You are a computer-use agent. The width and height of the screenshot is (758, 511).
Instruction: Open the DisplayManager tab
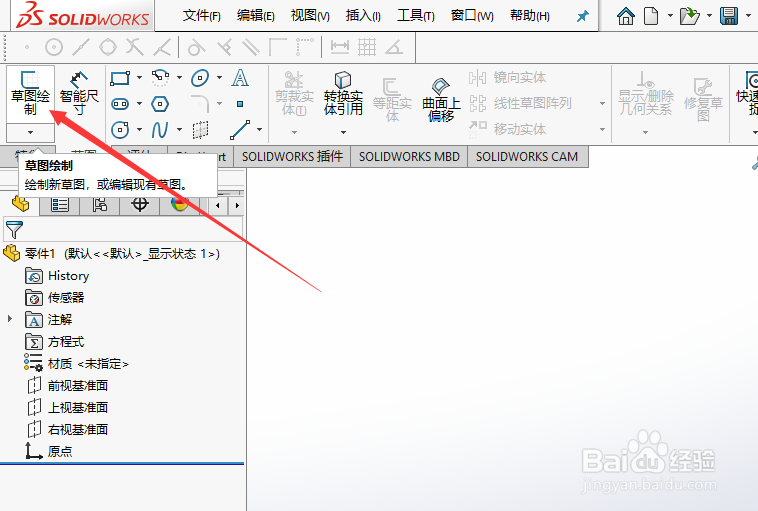(179, 205)
